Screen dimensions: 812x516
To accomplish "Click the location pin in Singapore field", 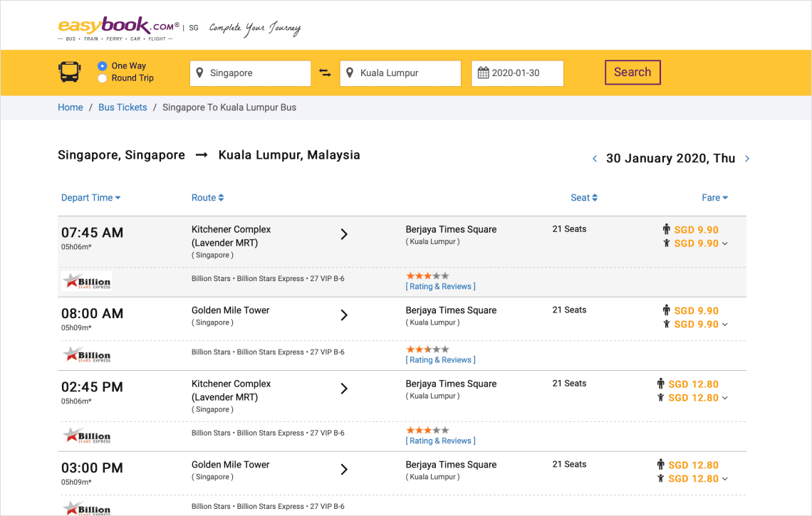I will point(199,73).
